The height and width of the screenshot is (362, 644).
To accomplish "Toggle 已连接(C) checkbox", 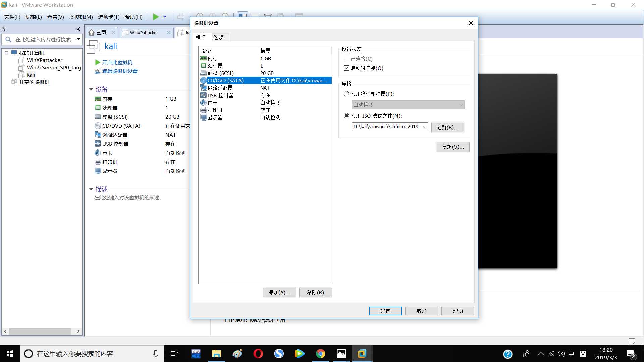I will coord(346,59).
